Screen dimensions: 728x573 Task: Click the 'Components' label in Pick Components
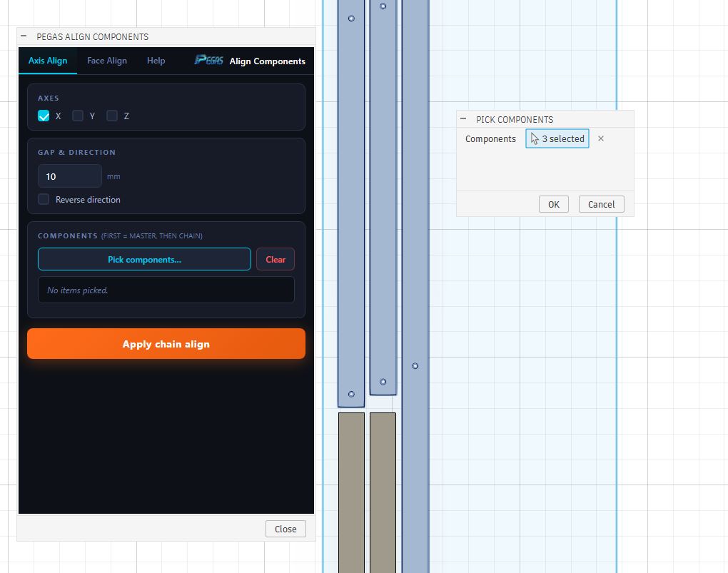pos(490,139)
